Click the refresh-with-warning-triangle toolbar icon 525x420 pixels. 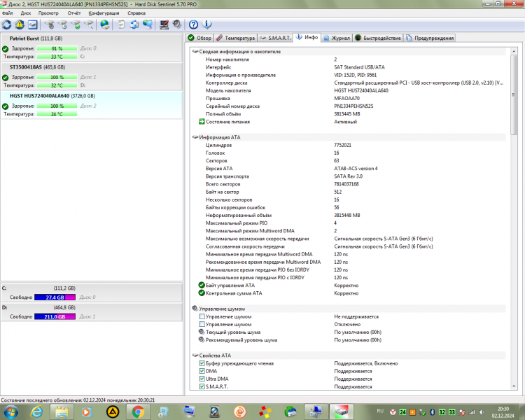[20, 24]
